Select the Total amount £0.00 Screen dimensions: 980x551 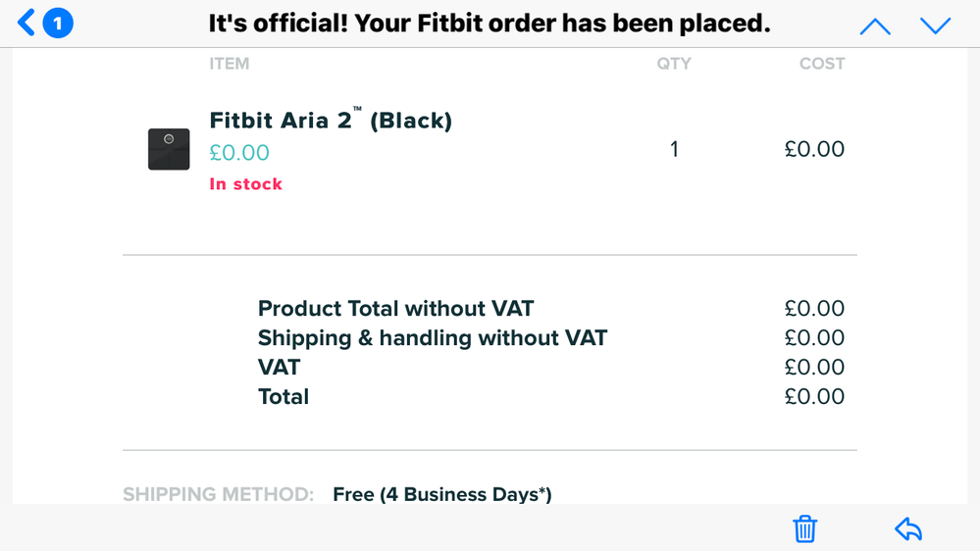click(x=814, y=396)
